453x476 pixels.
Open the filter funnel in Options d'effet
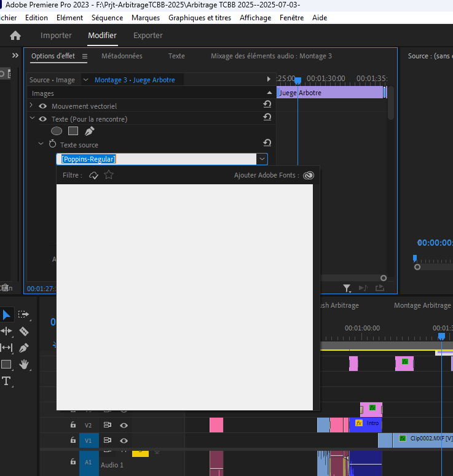(347, 288)
